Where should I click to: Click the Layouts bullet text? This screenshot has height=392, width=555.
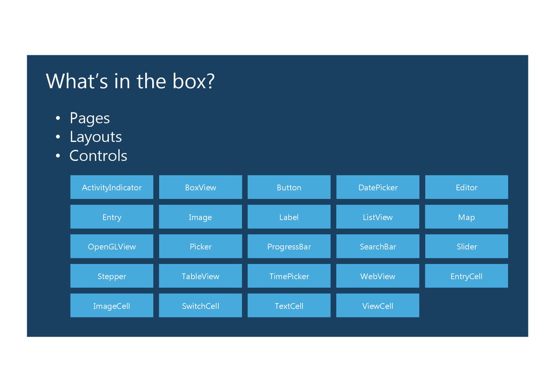pos(95,137)
